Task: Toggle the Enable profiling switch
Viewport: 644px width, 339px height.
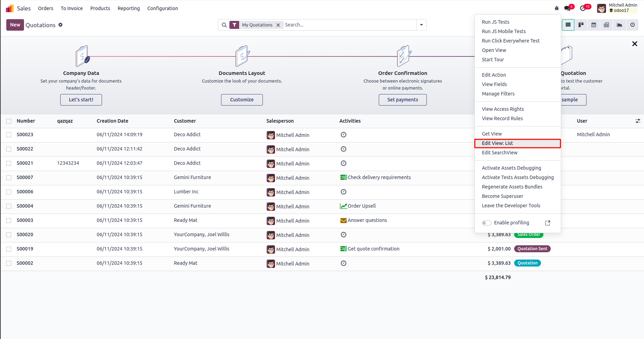Action: coord(486,223)
